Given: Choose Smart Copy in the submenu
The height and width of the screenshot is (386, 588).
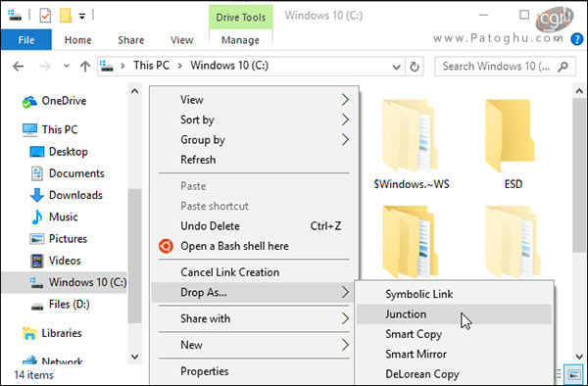Looking at the screenshot, I should [x=454, y=334].
